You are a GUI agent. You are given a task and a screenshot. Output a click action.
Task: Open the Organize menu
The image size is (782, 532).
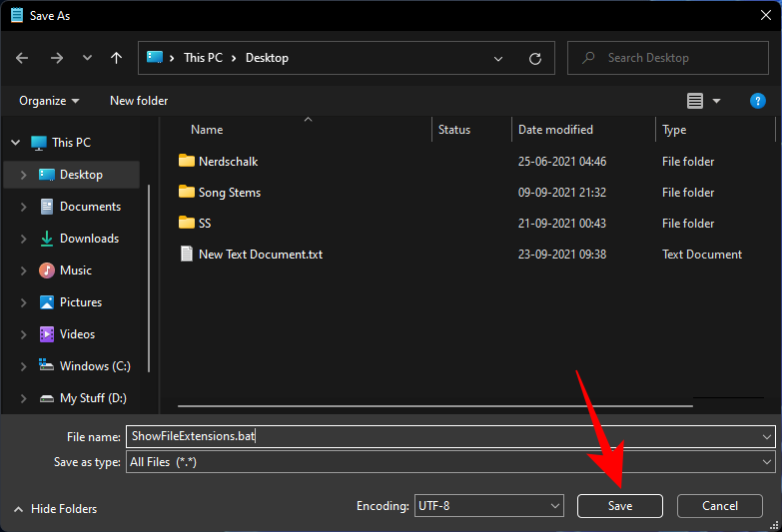(x=49, y=101)
